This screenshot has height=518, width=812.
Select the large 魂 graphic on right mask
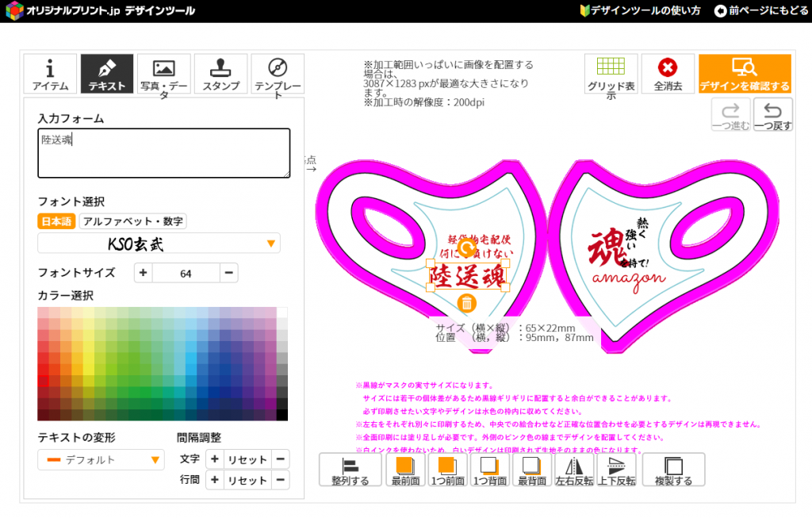607,248
